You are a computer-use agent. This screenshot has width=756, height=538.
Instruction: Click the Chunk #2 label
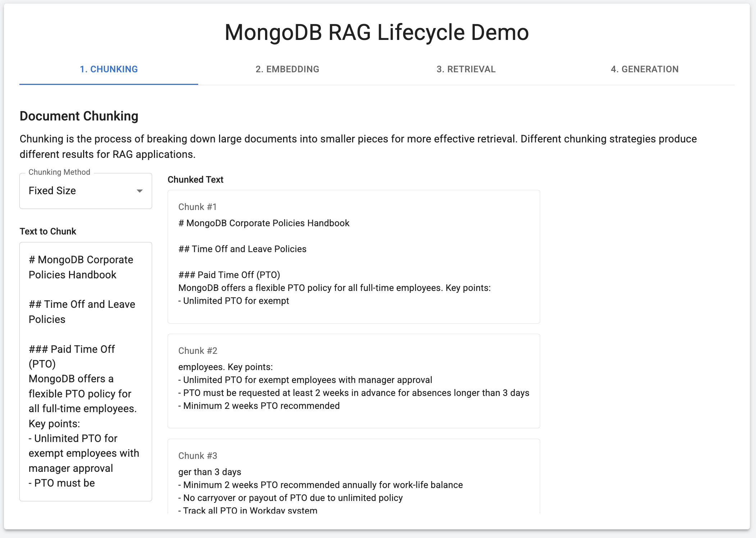[198, 351]
